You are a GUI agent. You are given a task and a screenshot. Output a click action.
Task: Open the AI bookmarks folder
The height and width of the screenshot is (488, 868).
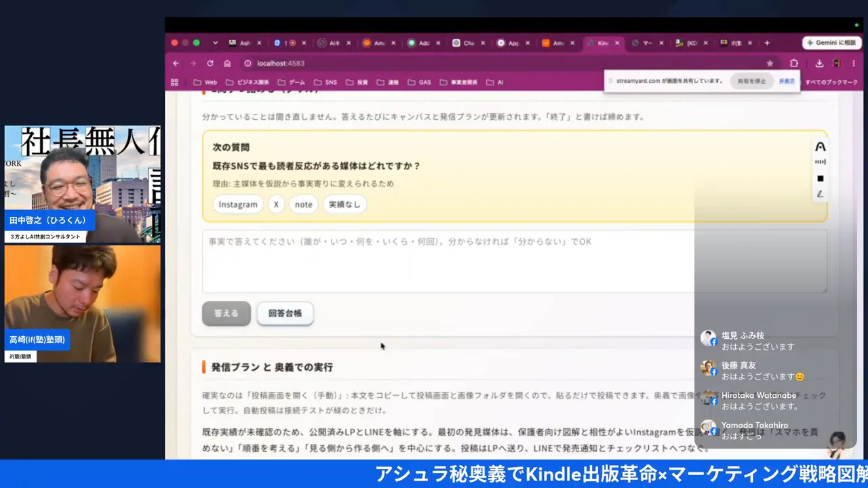(x=494, y=82)
